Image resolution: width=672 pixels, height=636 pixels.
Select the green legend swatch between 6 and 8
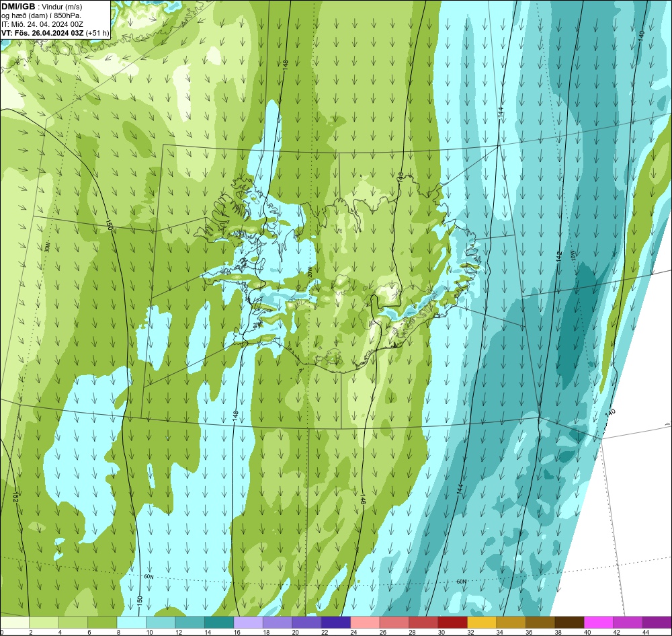(102, 623)
